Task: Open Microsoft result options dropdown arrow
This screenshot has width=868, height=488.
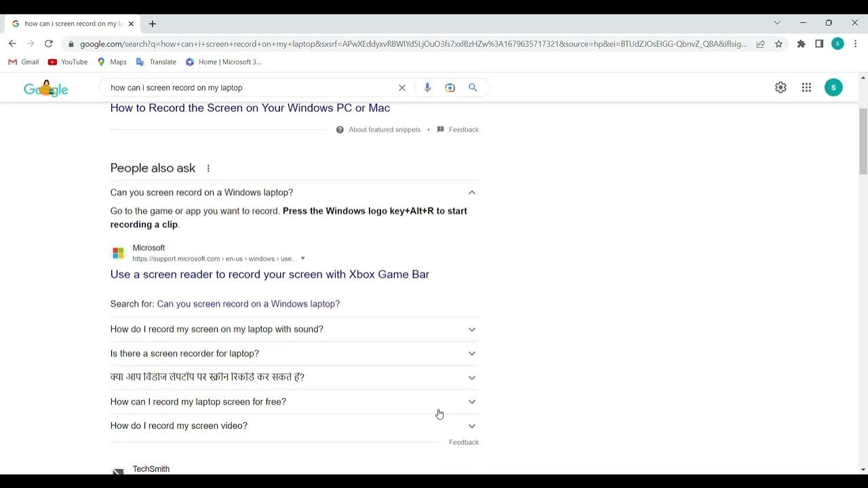Action: click(x=302, y=259)
